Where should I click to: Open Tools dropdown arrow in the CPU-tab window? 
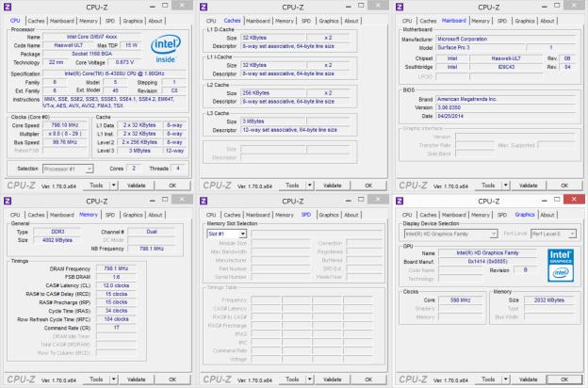coord(113,186)
